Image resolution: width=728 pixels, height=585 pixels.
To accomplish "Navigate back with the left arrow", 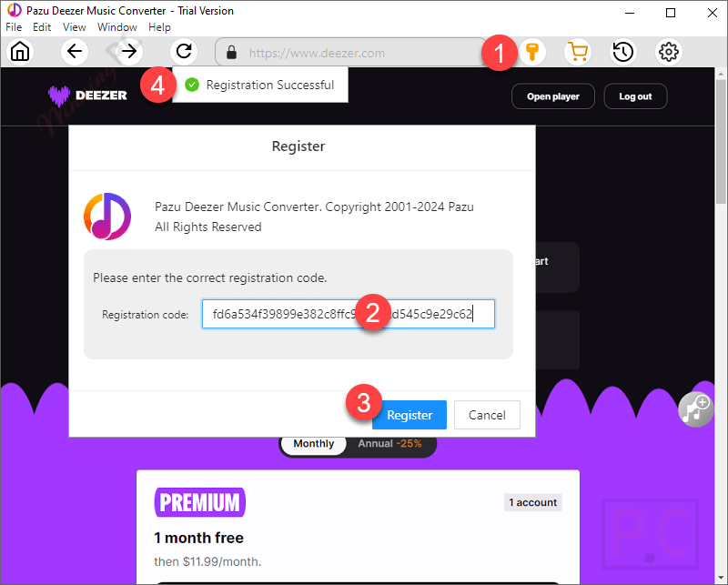I will click(75, 52).
